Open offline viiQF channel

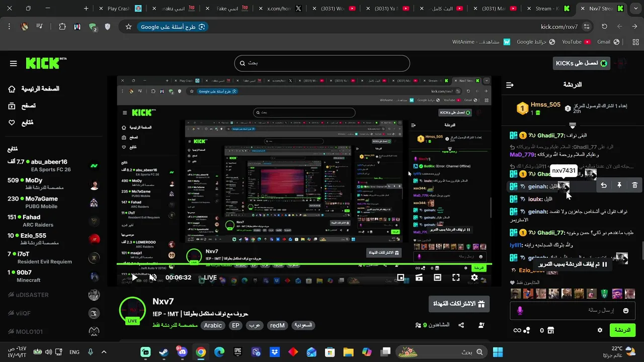[x=53, y=313]
